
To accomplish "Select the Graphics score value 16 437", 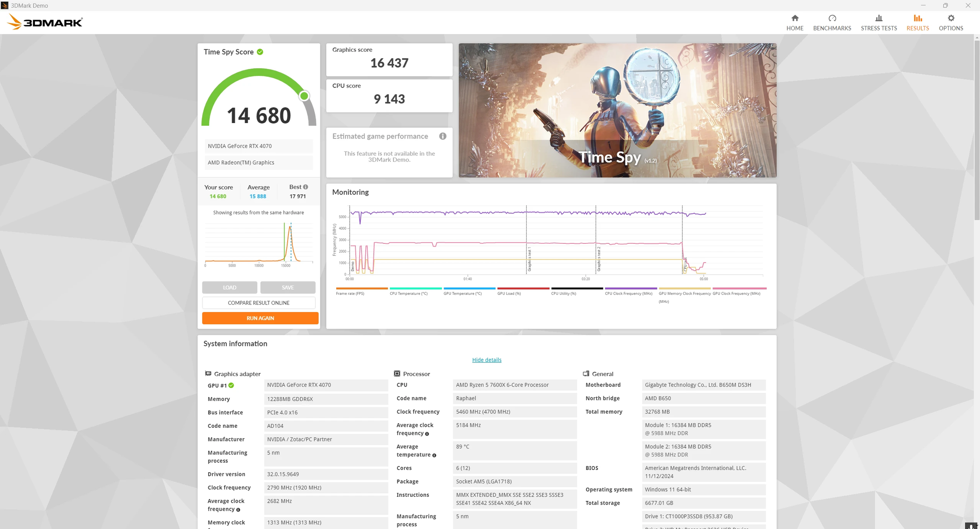I will [x=389, y=63].
